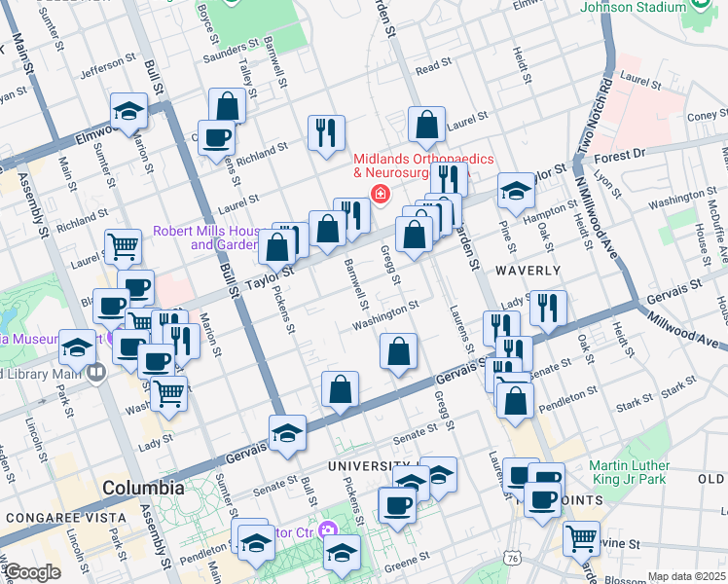Click the shopping bag marker left of Laurel St
The image size is (728, 584).
[426, 128]
